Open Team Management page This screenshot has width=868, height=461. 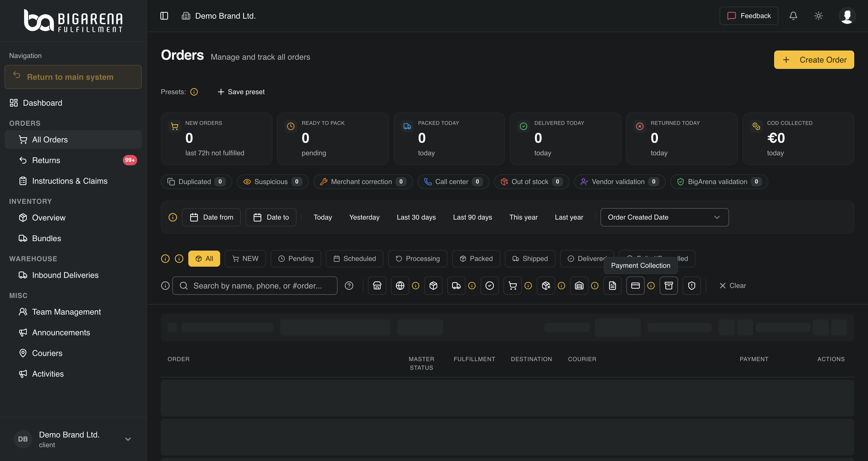(x=73, y=312)
